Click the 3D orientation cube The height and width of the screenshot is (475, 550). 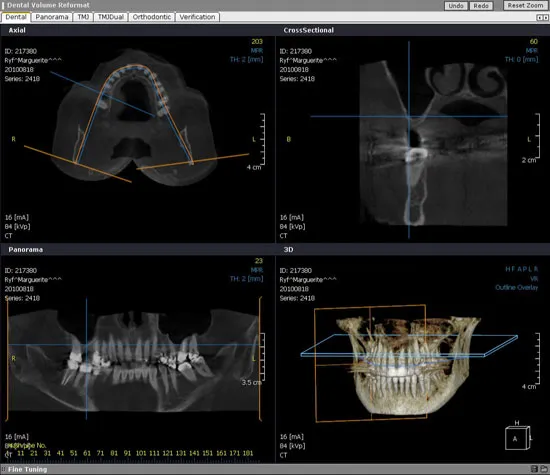pos(518,437)
